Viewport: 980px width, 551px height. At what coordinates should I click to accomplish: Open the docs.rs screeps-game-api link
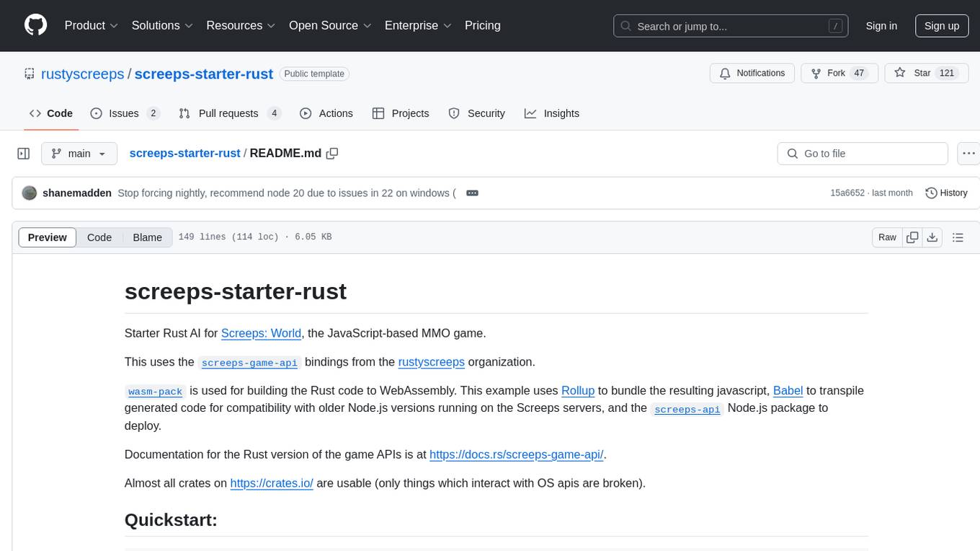[517, 454]
